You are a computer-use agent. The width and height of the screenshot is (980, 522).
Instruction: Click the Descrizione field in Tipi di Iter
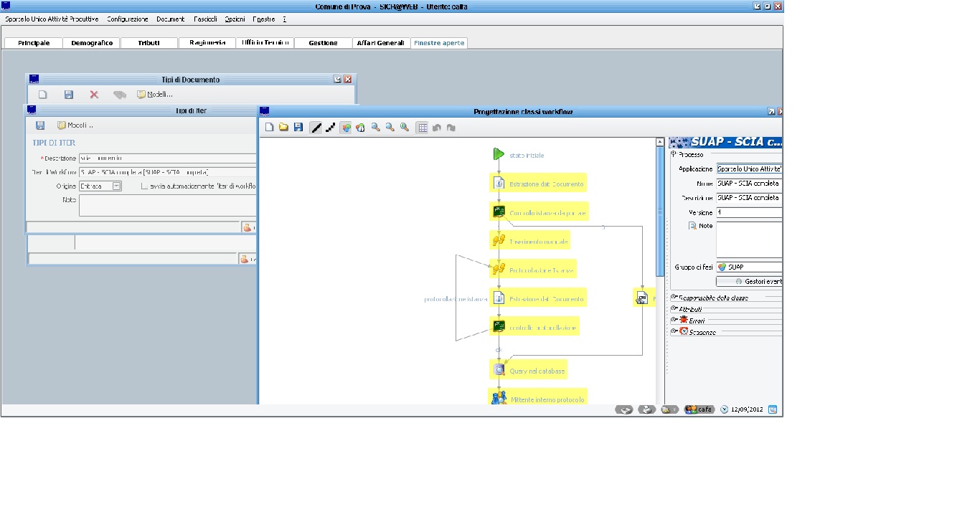pos(167,158)
